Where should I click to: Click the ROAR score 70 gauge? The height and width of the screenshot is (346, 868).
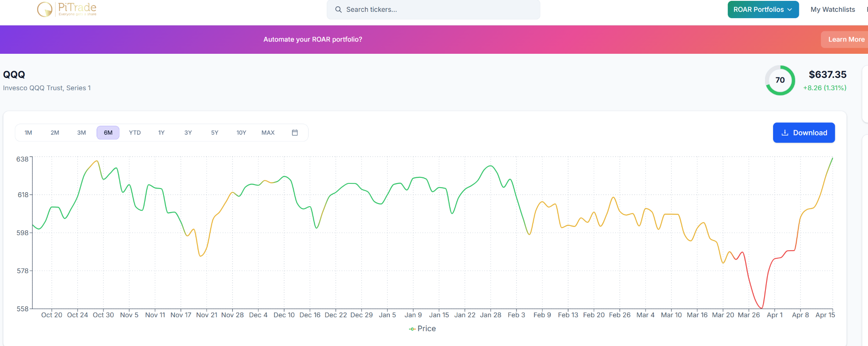pyautogui.click(x=780, y=80)
